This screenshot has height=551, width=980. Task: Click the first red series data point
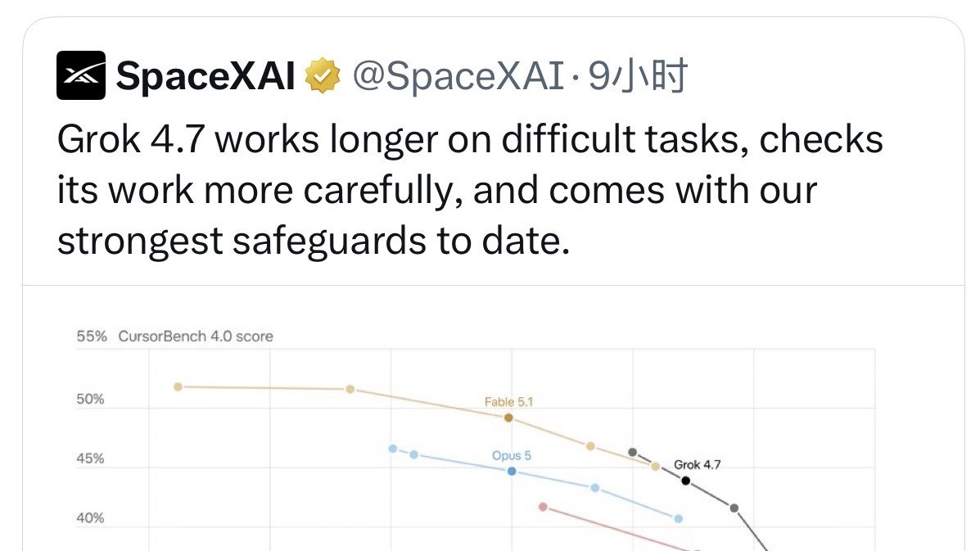click(543, 507)
